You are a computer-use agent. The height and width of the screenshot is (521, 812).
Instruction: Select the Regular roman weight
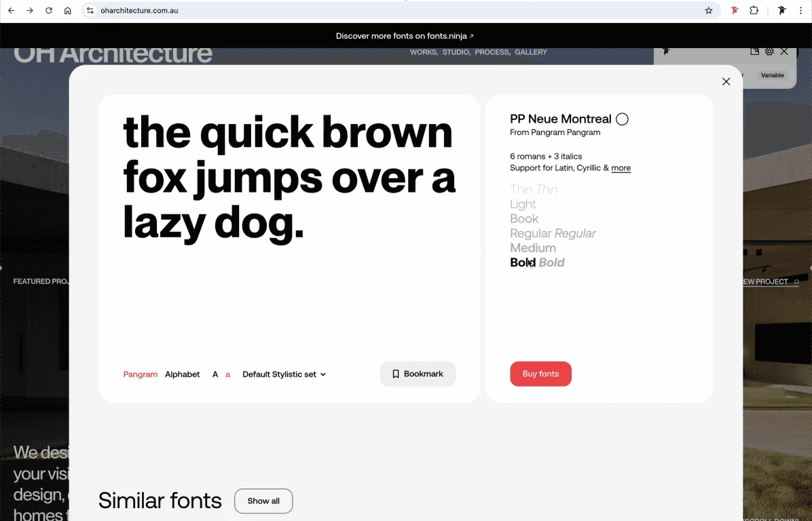click(x=531, y=233)
